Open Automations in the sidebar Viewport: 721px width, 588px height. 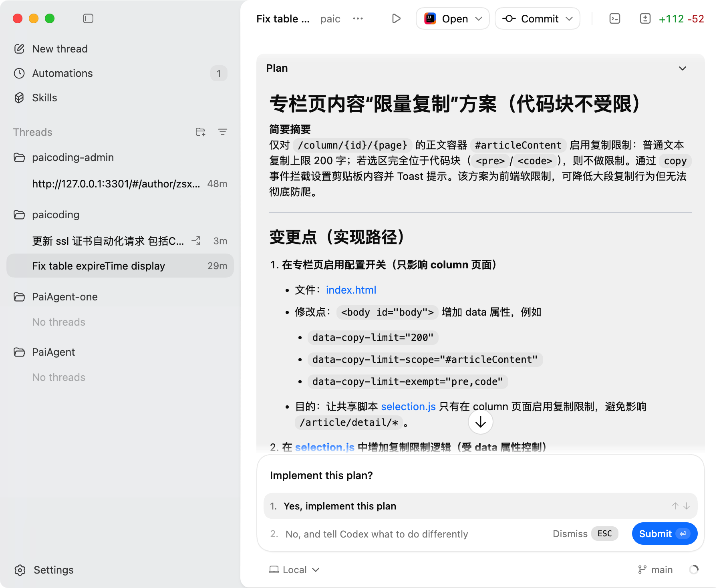coord(62,73)
